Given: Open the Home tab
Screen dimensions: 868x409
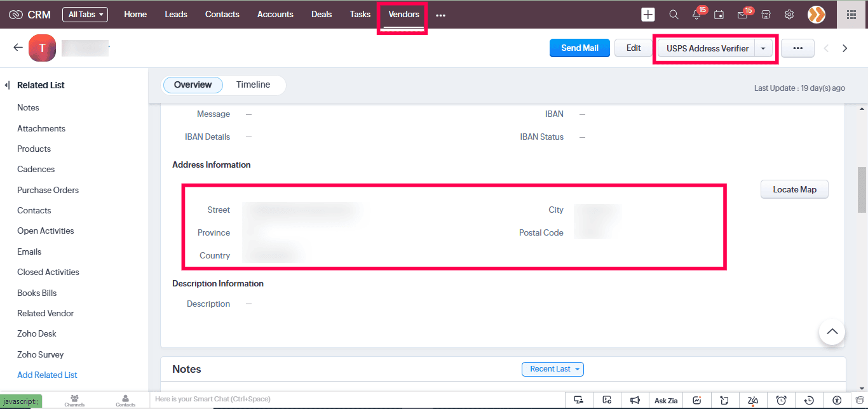Looking at the screenshot, I should click(x=135, y=14).
